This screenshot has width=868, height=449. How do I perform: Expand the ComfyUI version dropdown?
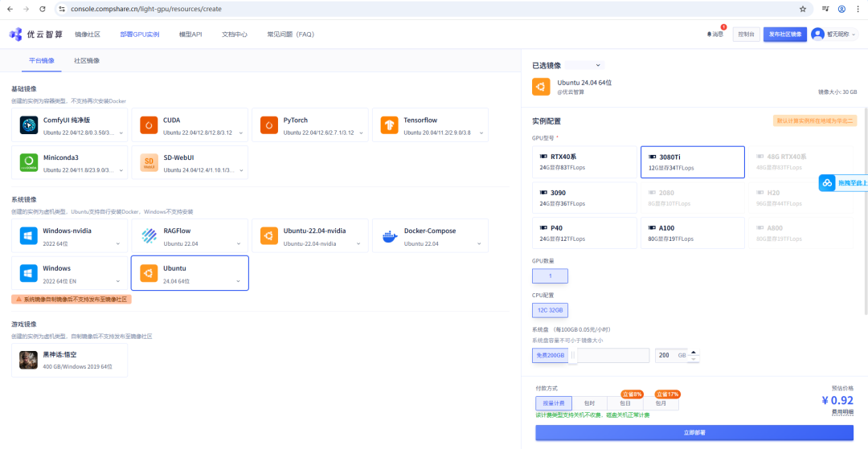121,133
